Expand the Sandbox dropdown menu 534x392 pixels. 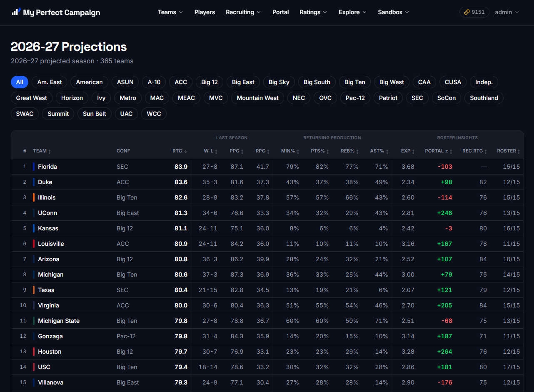point(394,12)
